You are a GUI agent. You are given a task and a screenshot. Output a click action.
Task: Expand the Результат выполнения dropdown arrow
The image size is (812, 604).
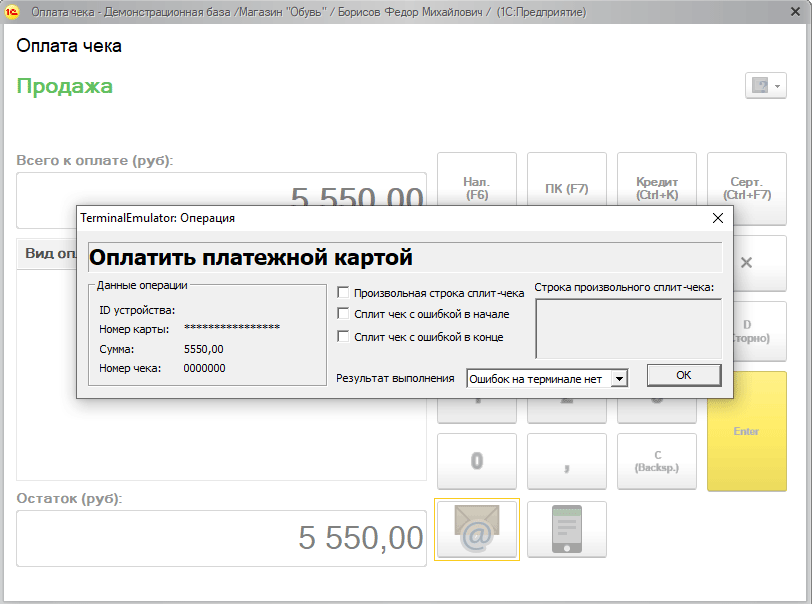click(620, 379)
